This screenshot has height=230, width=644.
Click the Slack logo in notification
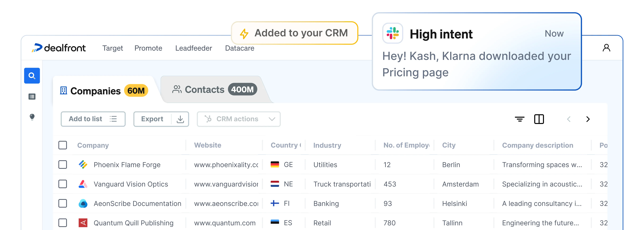pos(392,34)
